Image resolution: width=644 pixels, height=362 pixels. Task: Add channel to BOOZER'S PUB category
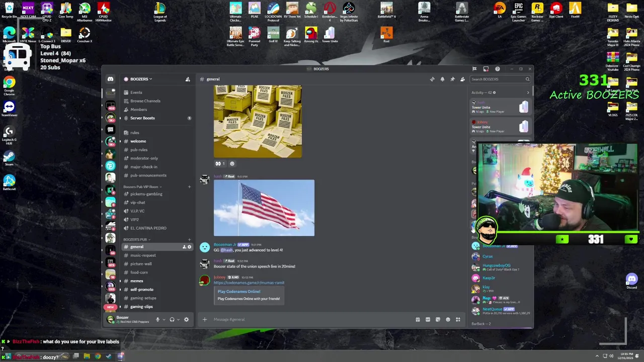pos(189,239)
